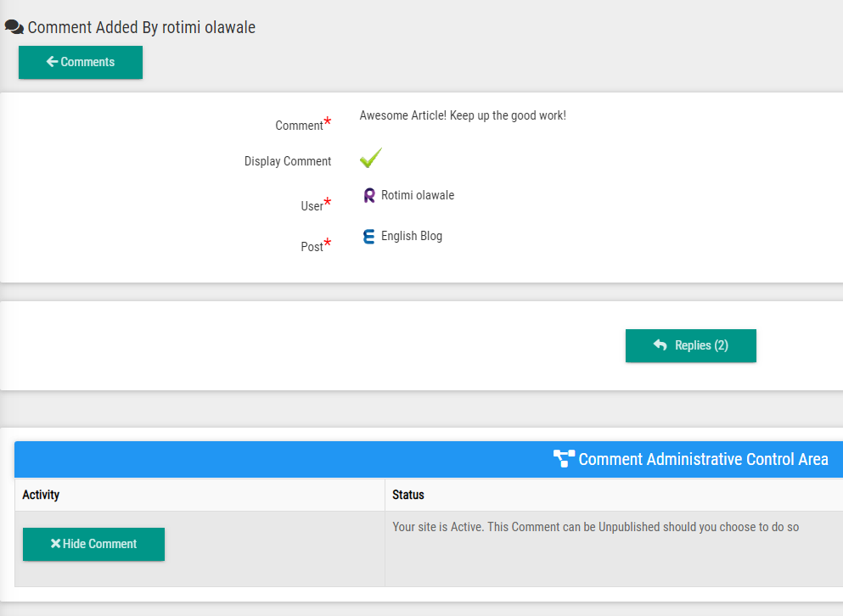
Task: Click the sitemap icon in Administrative Control header
Action: [564, 459]
